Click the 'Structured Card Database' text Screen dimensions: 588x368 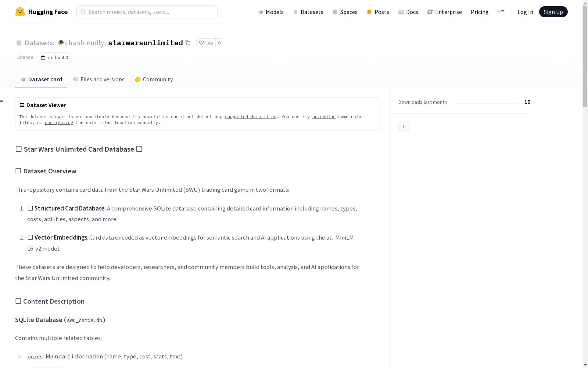(69, 208)
